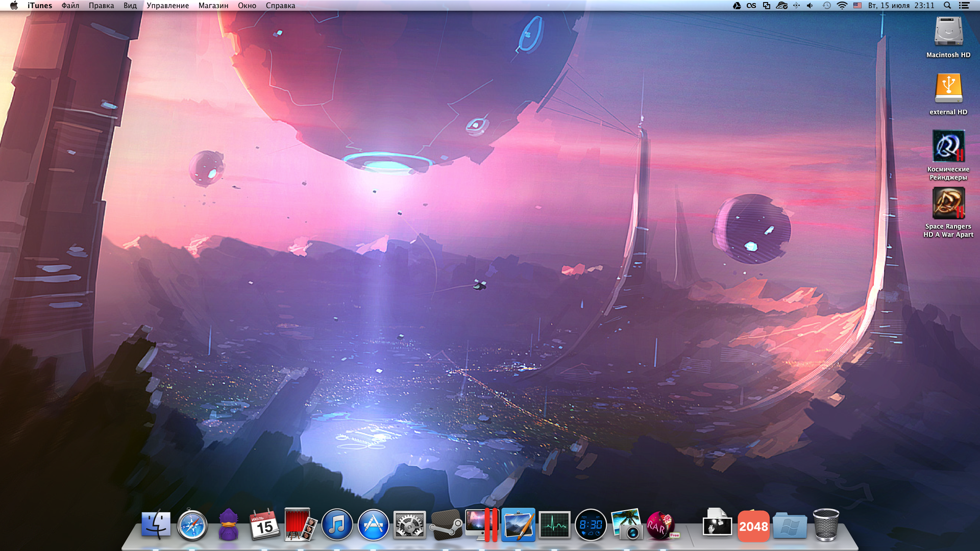The width and height of the screenshot is (980, 551).
Task: Toggle the Bluetooth status icon
Action: coord(796,6)
